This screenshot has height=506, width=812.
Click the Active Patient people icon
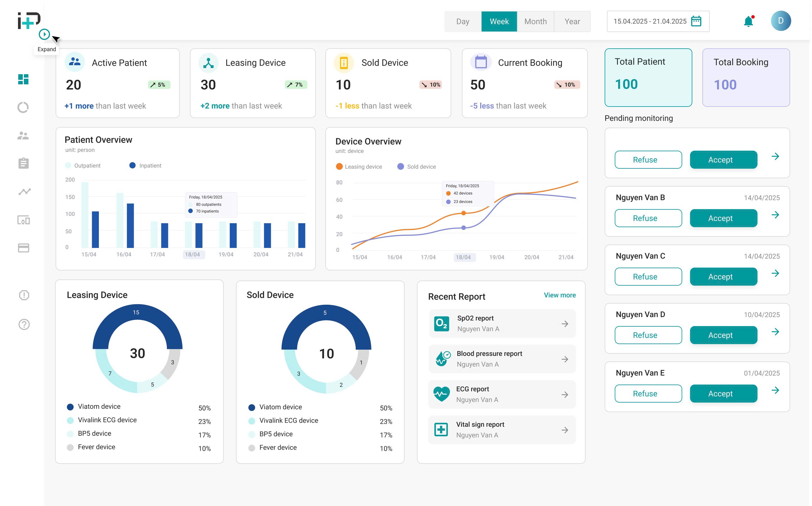click(x=74, y=62)
